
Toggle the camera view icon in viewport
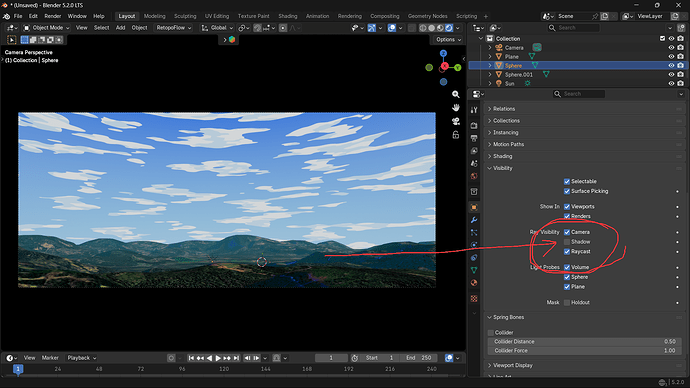[456, 121]
